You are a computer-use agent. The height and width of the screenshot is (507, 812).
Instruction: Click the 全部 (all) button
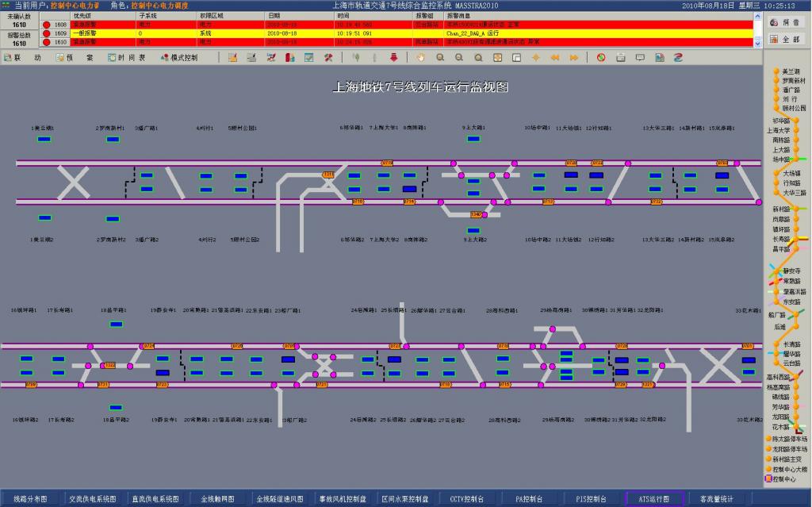(x=786, y=39)
